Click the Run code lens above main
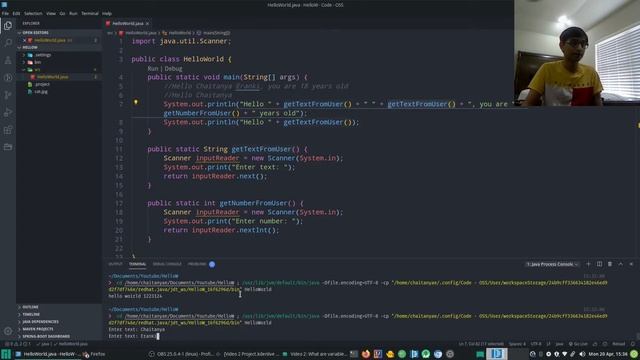 153,69
